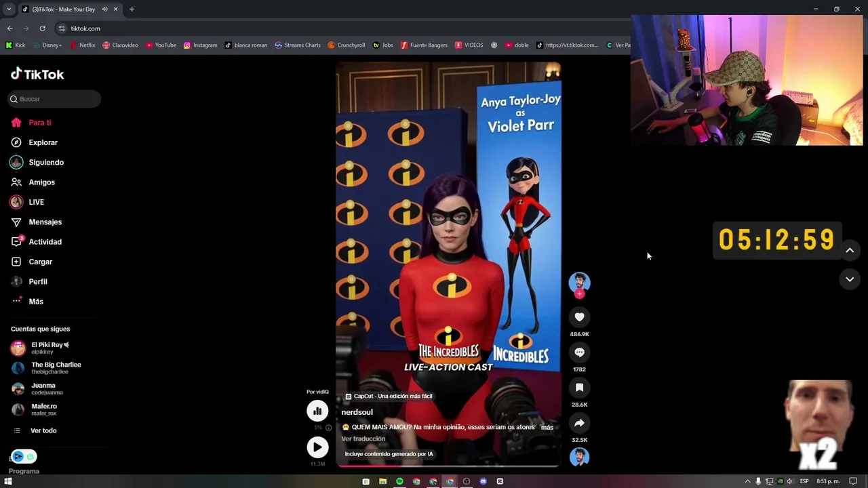
Task: Open the nerdsoul username link
Action: pos(357,412)
